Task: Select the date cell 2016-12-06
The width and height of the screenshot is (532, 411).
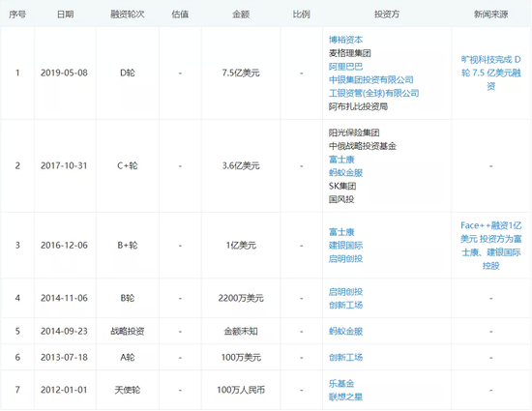Action: click(x=64, y=246)
